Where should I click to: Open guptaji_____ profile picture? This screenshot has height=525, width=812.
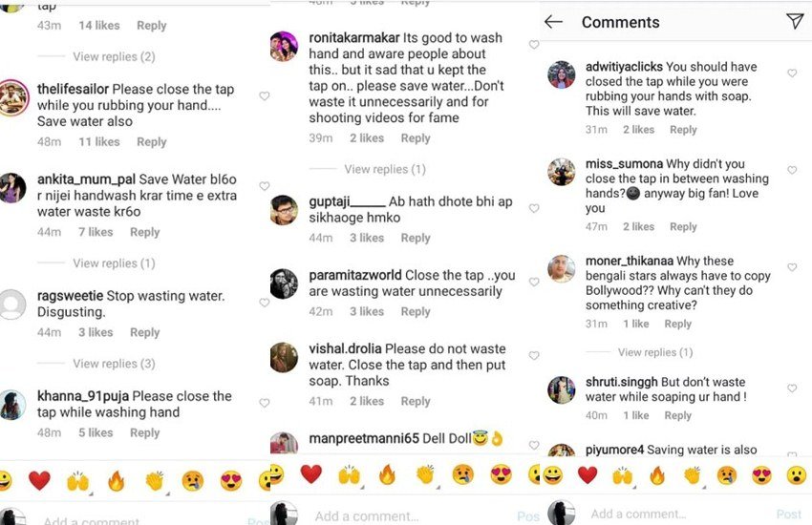pyautogui.click(x=284, y=209)
